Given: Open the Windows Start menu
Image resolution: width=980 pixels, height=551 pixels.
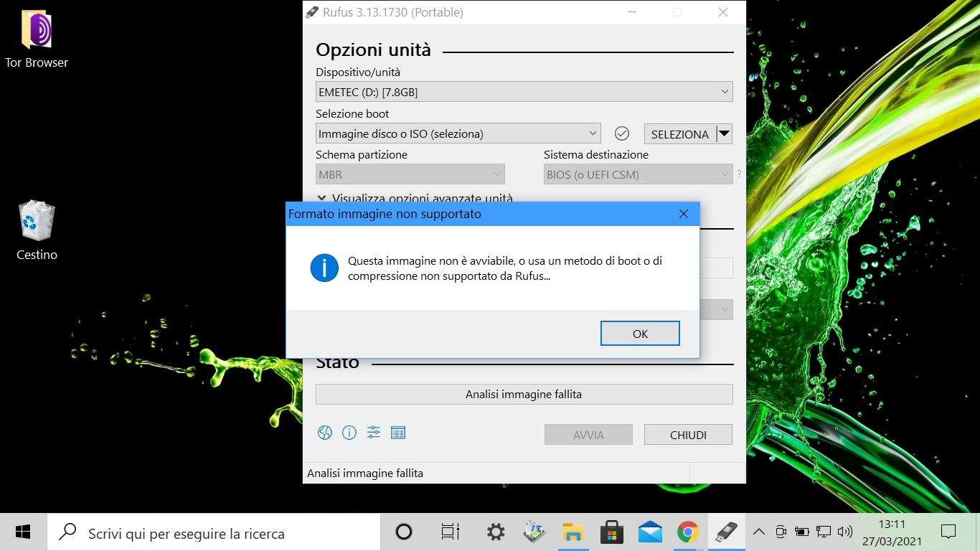Looking at the screenshot, I should [23, 532].
